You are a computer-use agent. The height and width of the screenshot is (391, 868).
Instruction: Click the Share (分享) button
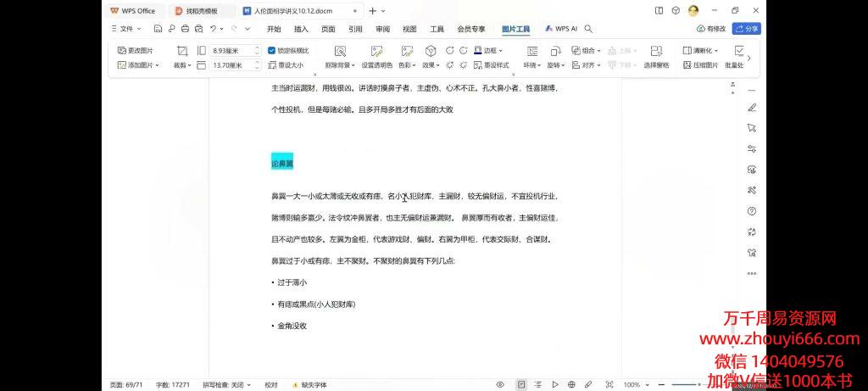(x=747, y=28)
